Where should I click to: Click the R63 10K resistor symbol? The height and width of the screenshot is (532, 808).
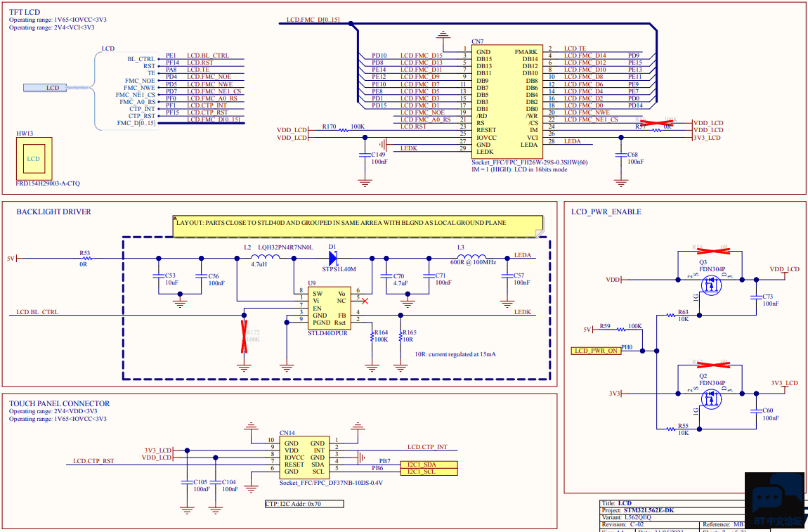[x=670, y=315]
